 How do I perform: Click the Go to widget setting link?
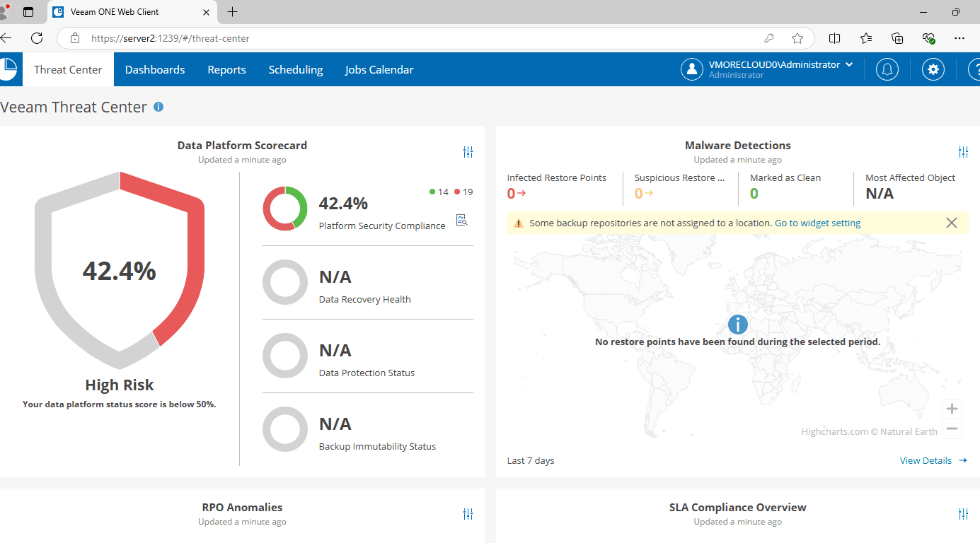point(817,223)
